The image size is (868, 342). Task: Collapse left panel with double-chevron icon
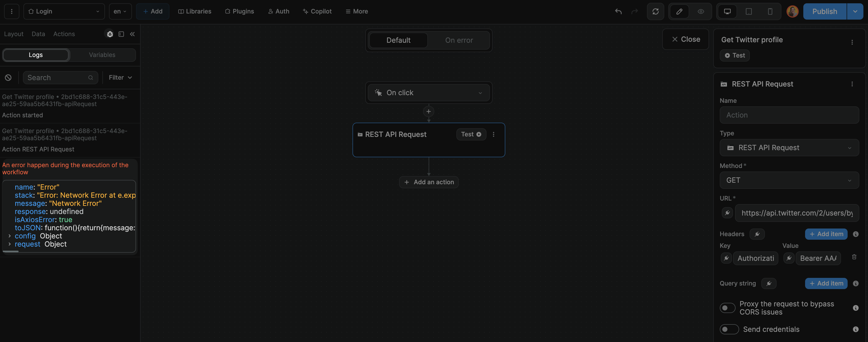132,34
